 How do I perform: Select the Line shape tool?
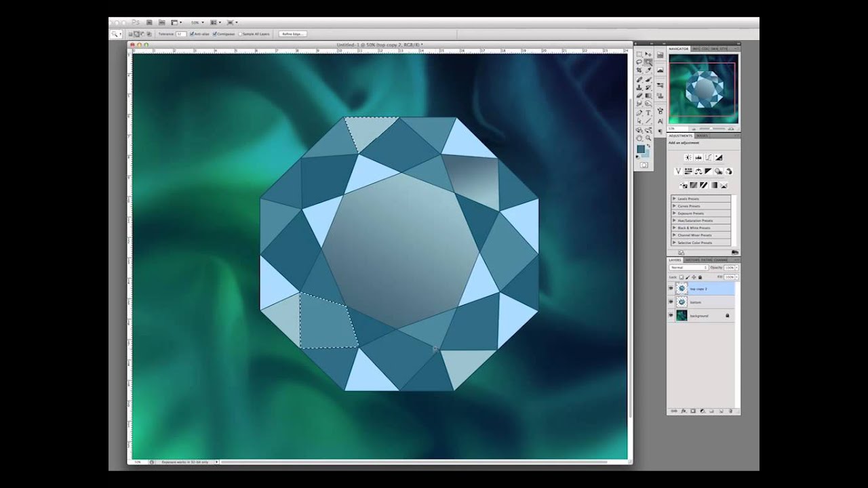648,121
